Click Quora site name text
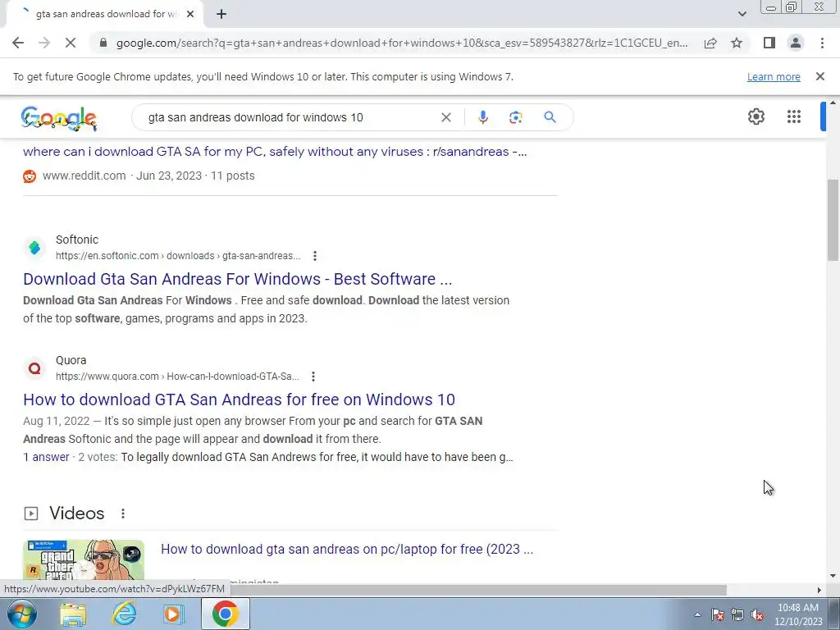This screenshot has height=630, width=840. pos(71,360)
